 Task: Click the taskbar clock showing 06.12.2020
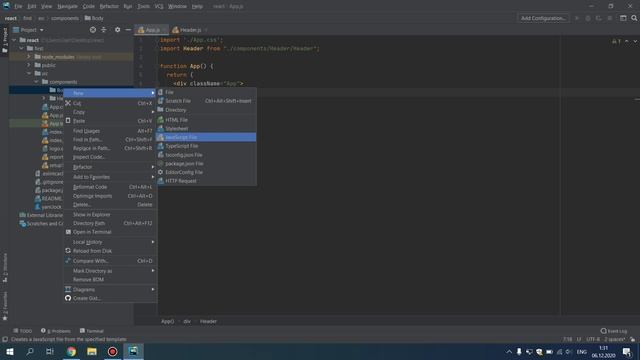[x=603, y=351]
